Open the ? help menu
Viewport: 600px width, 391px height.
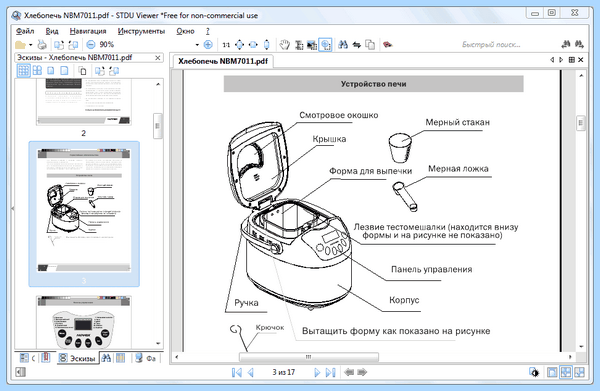208,31
